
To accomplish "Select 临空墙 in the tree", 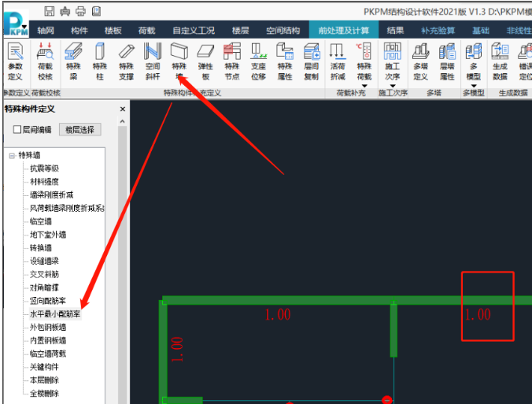I will coord(41,221).
